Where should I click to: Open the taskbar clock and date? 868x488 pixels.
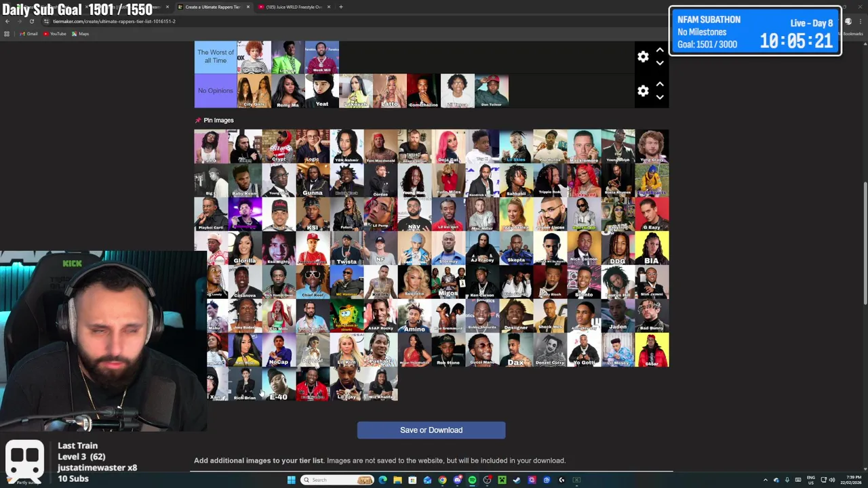pyautogui.click(x=850, y=480)
